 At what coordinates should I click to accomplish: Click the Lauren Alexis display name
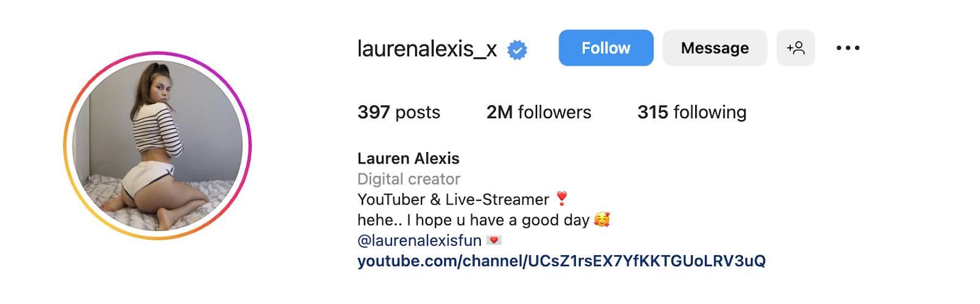(x=409, y=158)
